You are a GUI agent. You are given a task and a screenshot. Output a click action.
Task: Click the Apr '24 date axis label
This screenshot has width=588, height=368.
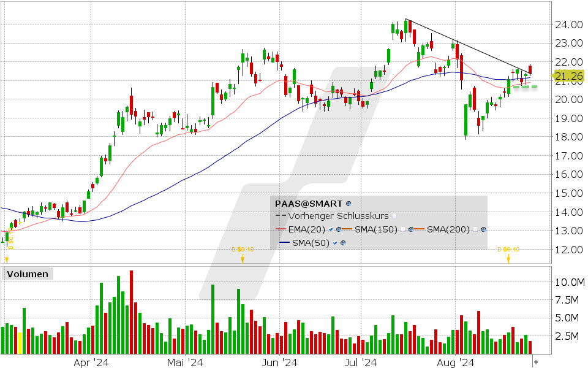(x=91, y=362)
